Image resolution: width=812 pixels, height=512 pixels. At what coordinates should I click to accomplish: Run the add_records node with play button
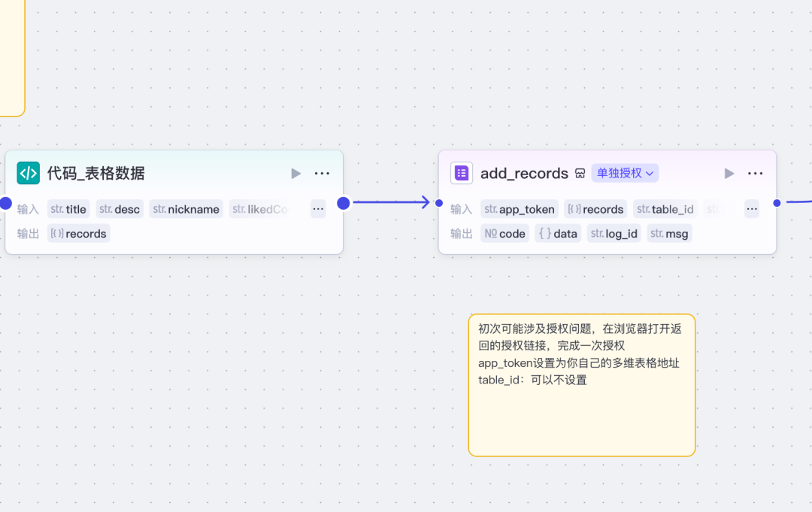(729, 174)
